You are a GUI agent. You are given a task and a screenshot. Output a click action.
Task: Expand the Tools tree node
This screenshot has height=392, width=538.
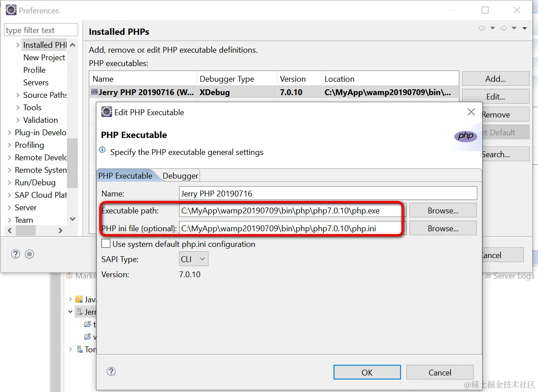pos(18,108)
